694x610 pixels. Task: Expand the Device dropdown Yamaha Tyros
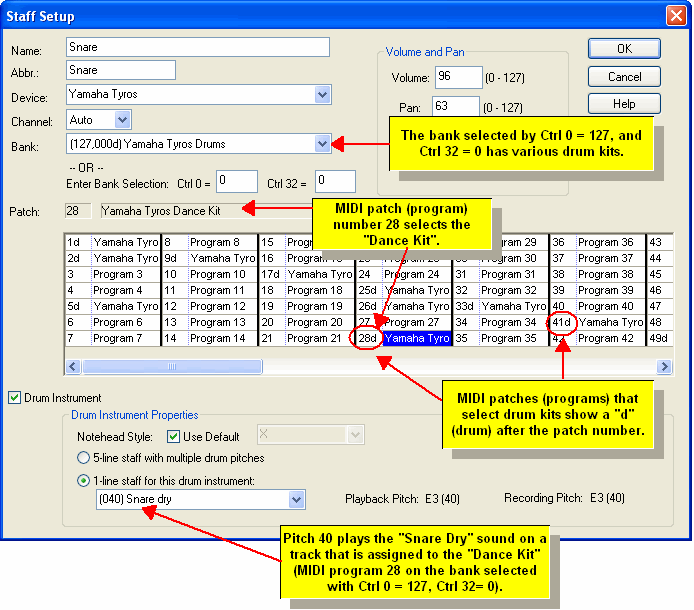click(x=322, y=95)
